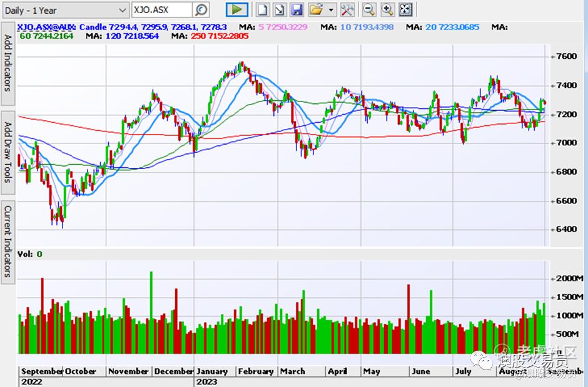Create a new blank chart
This screenshot has height=387, width=588.
point(263,10)
